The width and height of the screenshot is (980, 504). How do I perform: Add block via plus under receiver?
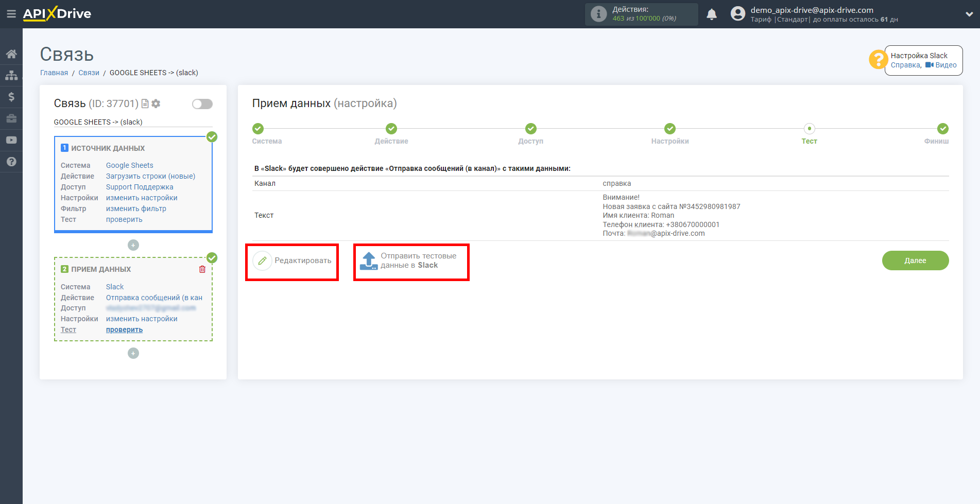(x=133, y=353)
